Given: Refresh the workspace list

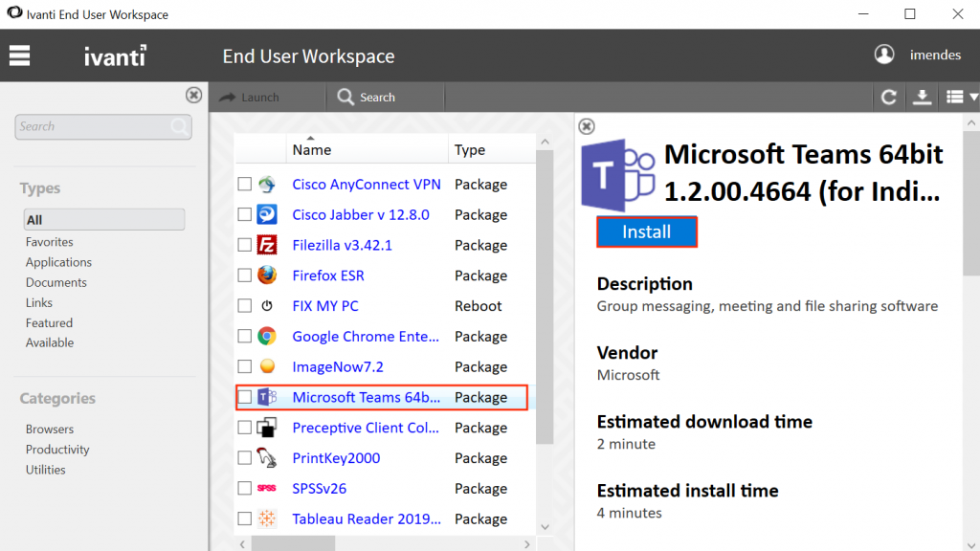Looking at the screenshot, I should tap(889, 98).
